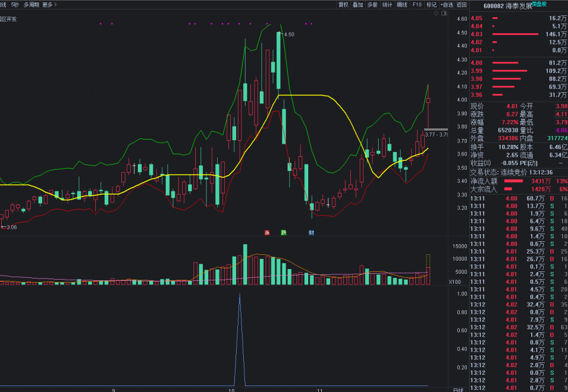
Task: Expand the 更多 menu arrow
Action: 56,5
